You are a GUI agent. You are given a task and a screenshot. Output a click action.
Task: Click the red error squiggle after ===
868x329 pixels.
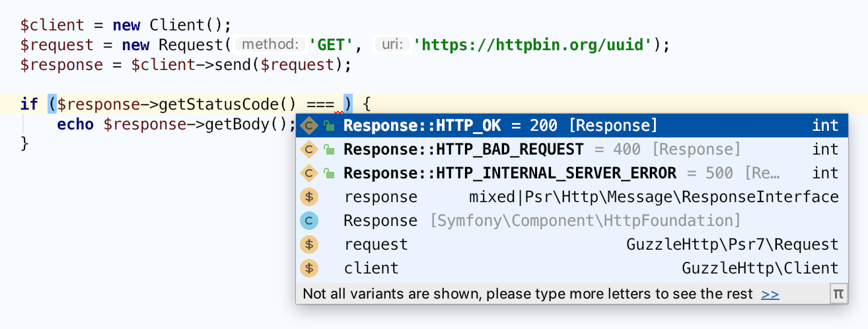(x=339, y=110)
